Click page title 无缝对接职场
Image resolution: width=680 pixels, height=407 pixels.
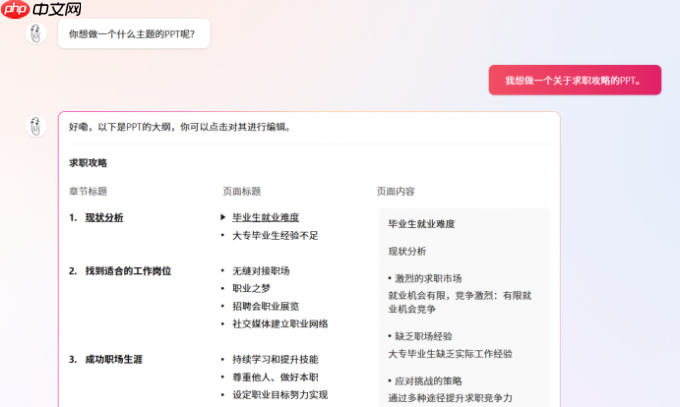261,271
